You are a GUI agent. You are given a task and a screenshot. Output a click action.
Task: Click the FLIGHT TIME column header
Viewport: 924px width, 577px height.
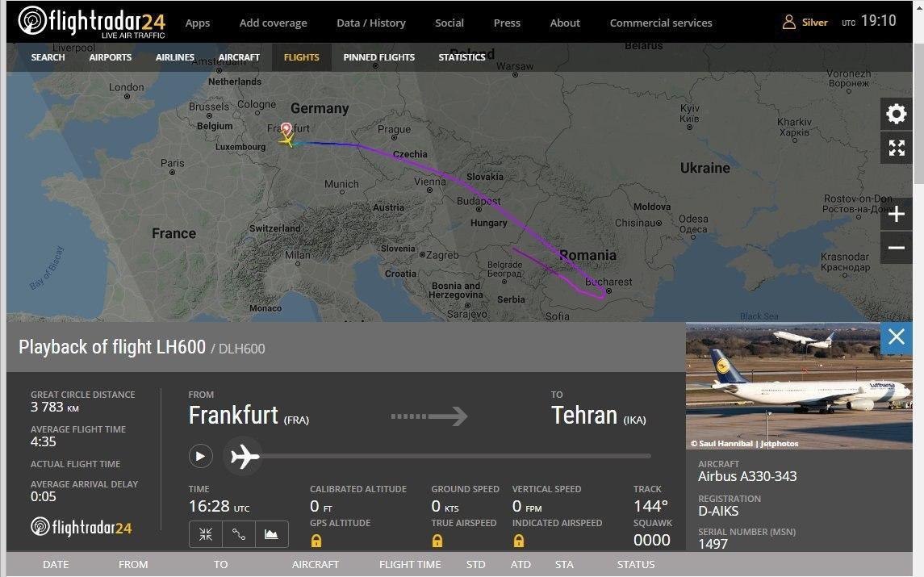click(410, 565)
